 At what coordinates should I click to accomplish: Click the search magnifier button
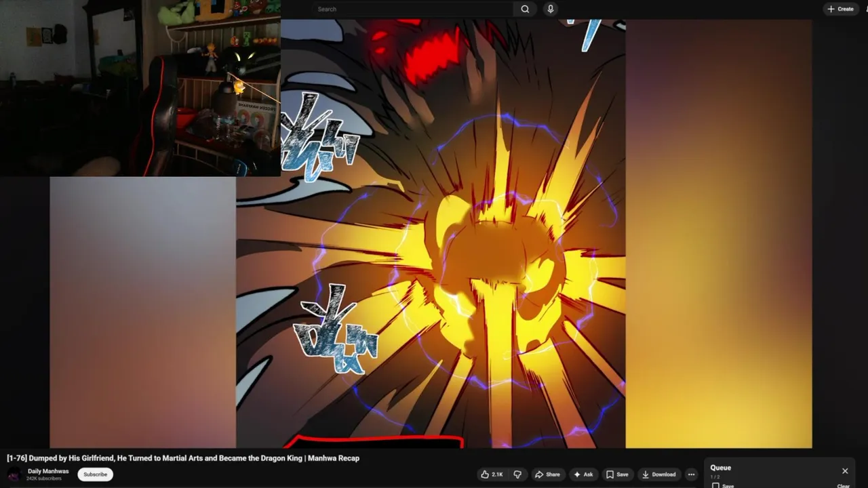[525, 9]
